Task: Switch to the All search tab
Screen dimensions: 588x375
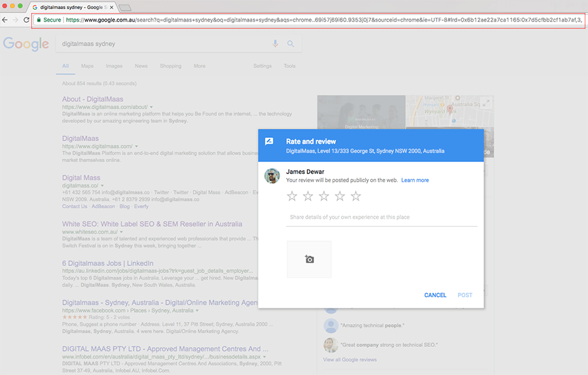Action: click(65, 66)
